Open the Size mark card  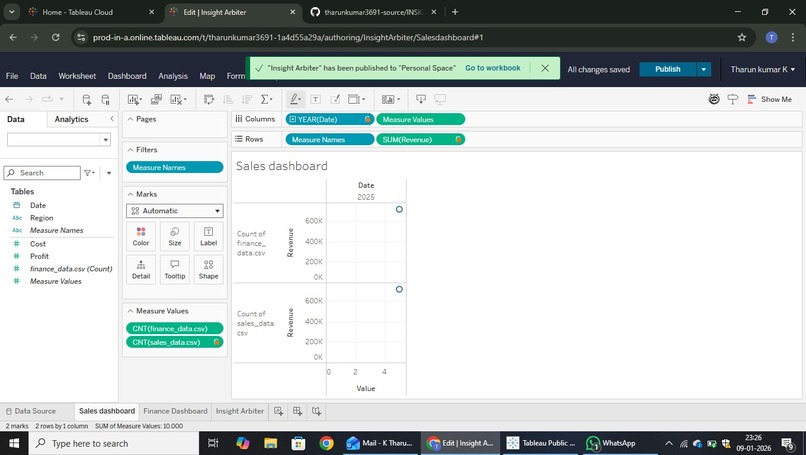click(x=175, y=236)
